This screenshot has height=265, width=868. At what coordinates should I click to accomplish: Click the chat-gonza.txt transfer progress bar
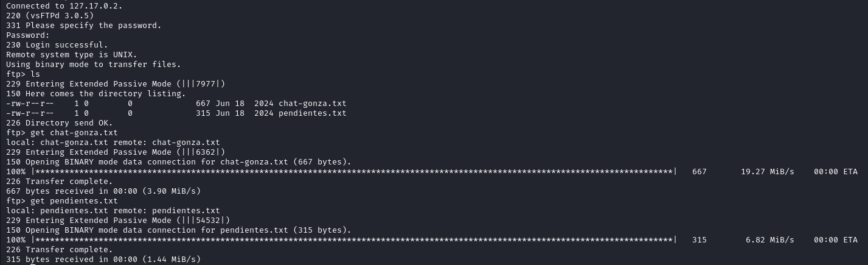[x=354, y=171]
